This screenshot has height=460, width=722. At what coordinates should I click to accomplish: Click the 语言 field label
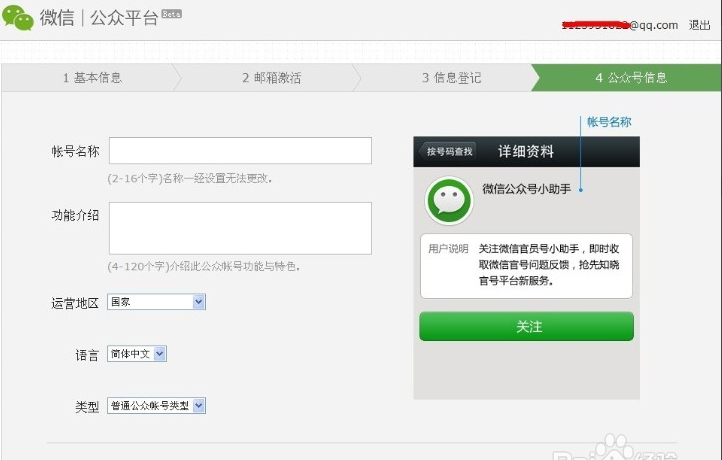87,355
